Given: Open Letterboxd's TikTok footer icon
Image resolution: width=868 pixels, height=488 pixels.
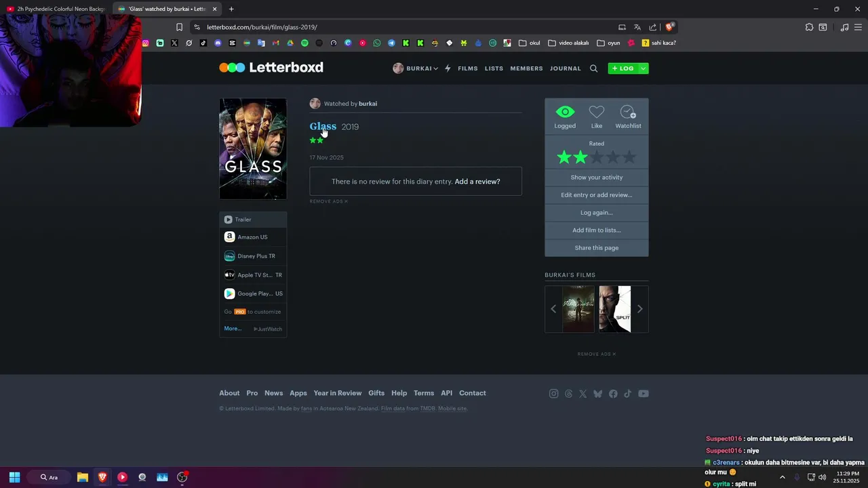Looking at the screenshot, I should [x=627, y=394].
